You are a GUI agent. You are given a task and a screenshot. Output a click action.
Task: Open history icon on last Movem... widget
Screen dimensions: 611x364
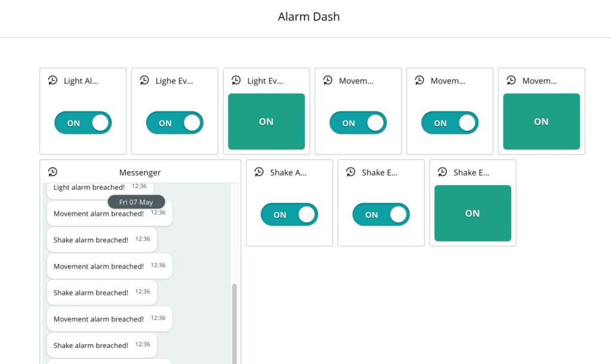(511, 81)
